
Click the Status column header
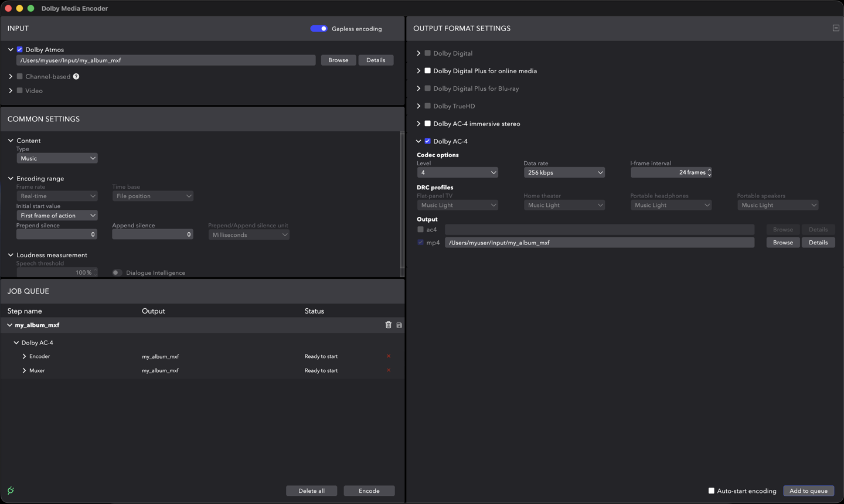coord(314,311)
